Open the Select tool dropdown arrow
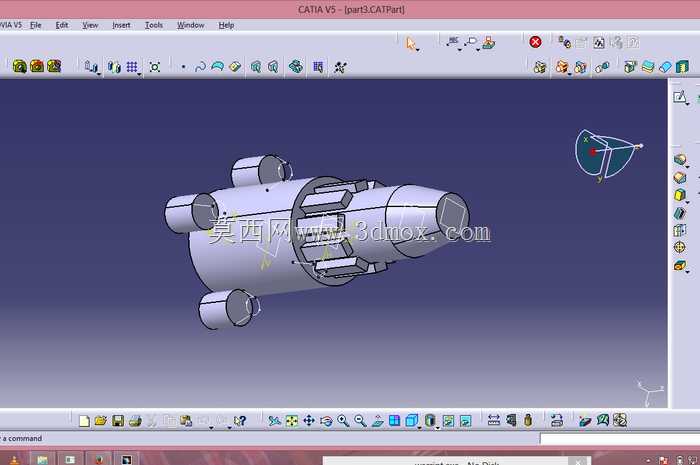700x465 pixels. (x=417, y=50)
